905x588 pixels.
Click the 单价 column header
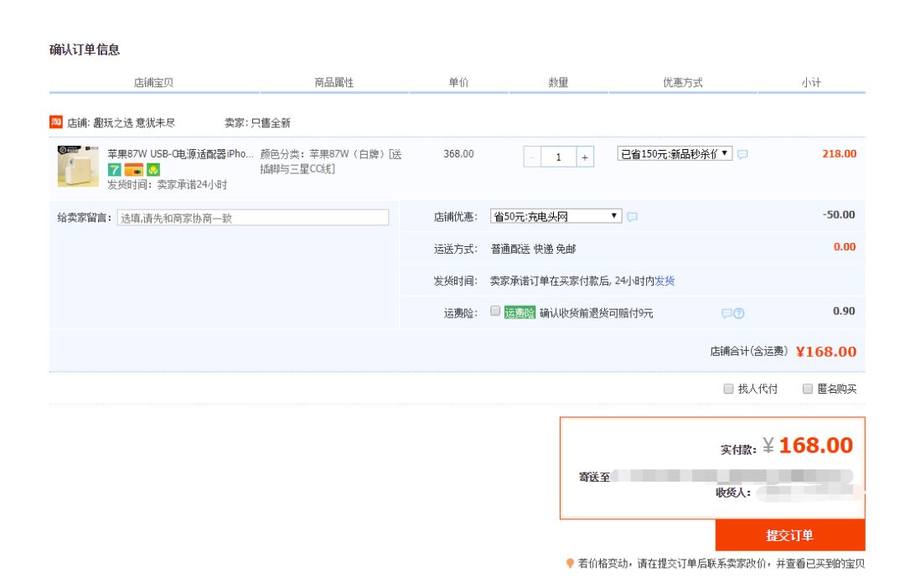[x=459, y=83]
